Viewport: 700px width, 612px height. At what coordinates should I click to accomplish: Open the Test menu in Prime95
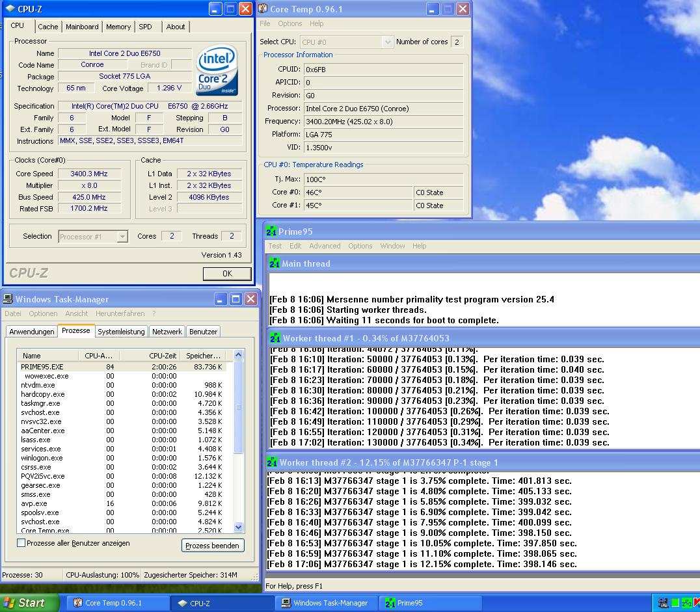(x=275, y=245)
